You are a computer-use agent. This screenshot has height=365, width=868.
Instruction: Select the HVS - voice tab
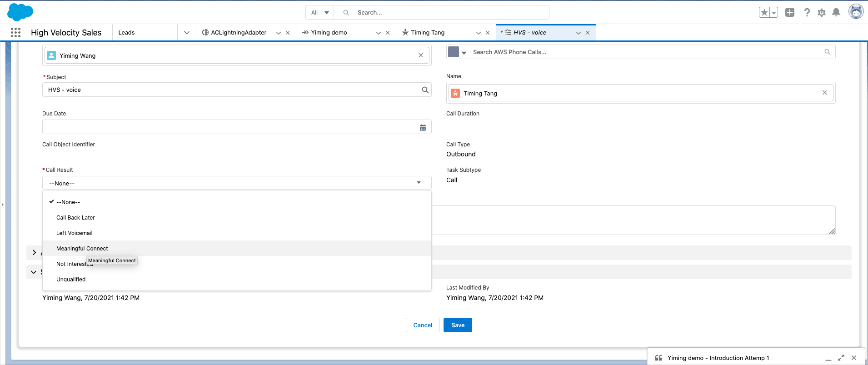529,33
